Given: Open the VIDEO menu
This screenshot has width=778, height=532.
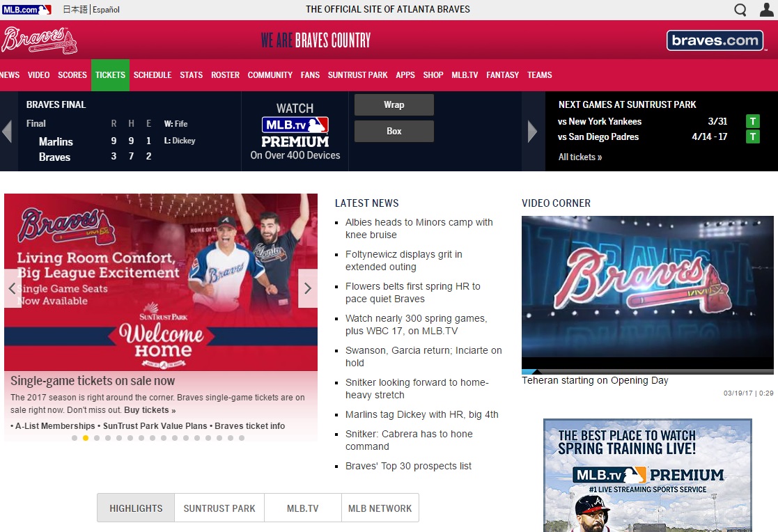Looking at the screenshot, I should [39, 75].
